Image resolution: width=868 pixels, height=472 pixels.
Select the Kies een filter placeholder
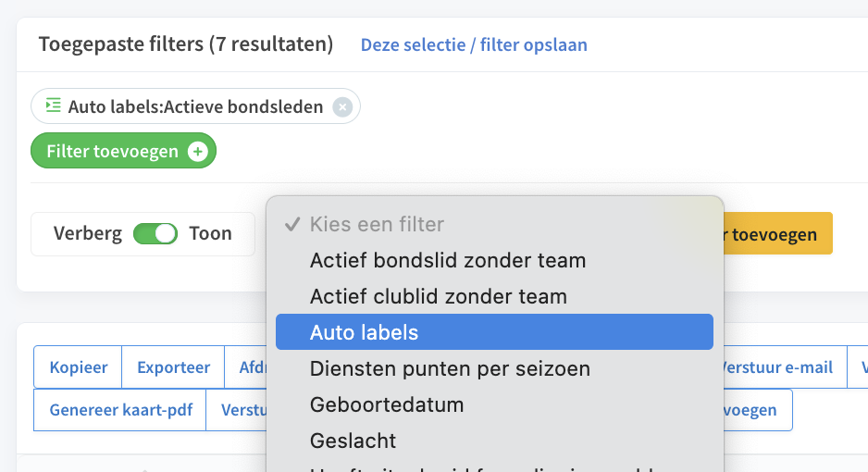494,224
